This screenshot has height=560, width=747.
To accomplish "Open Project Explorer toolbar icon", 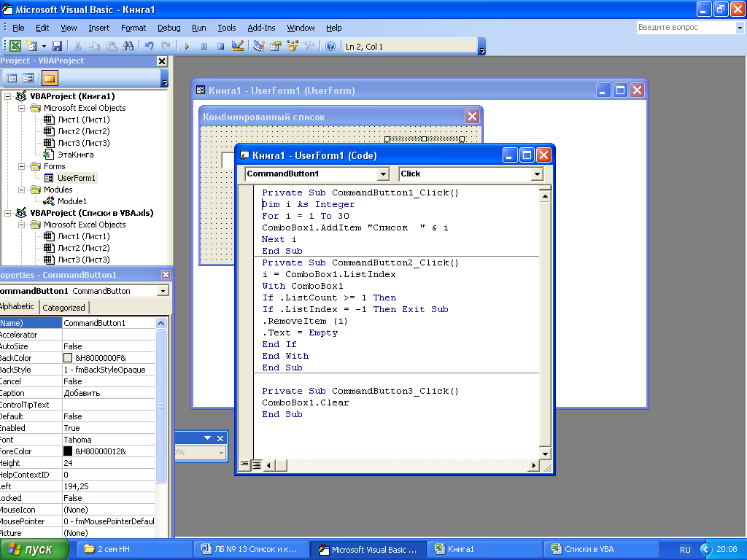I will pos(259,46).
